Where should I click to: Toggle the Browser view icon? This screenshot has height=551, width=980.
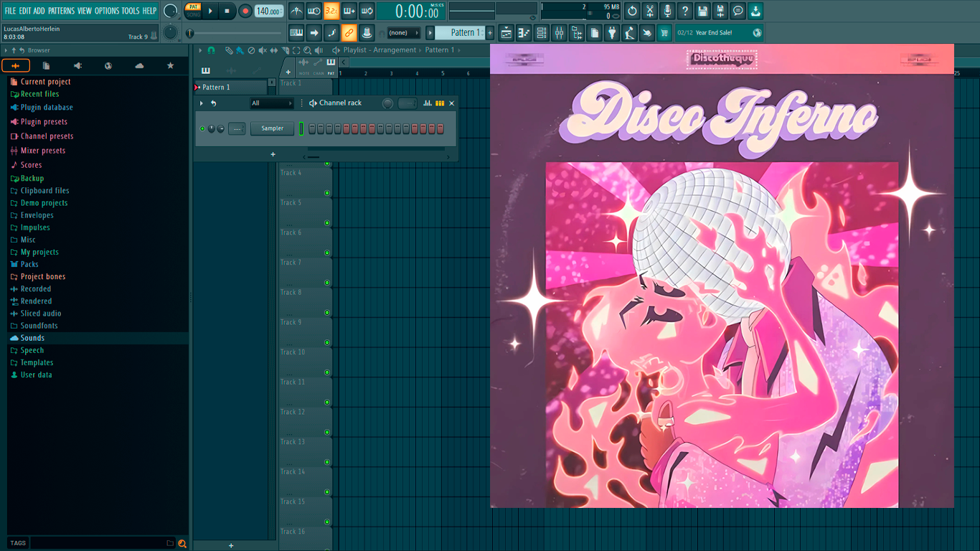[577, 32]
